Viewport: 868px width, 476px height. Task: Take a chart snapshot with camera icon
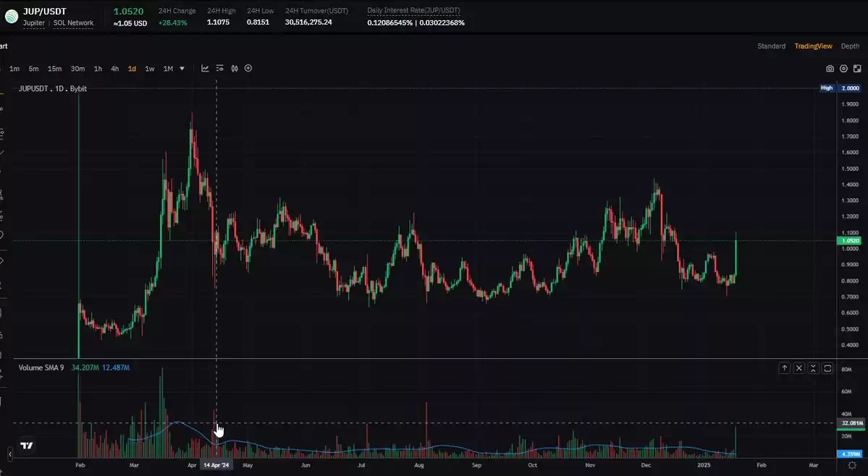(x=830, y=69)
